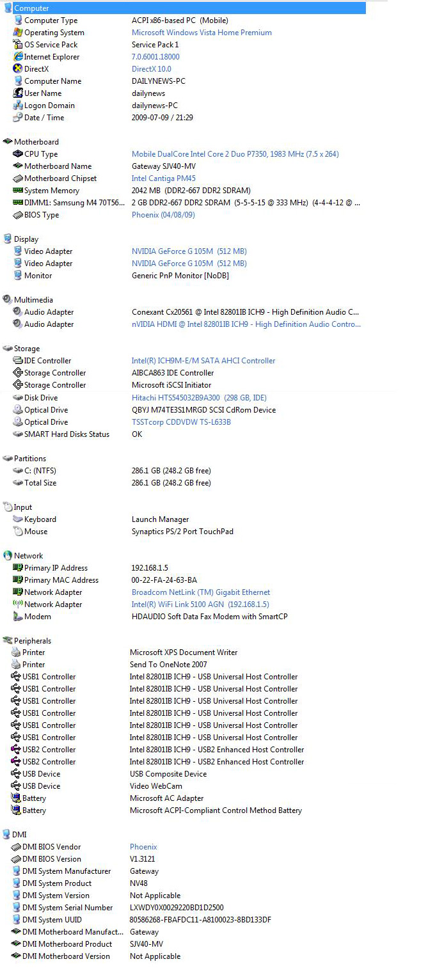Select the DMI BIOS Version 'V1.3121'

(143, 859)
